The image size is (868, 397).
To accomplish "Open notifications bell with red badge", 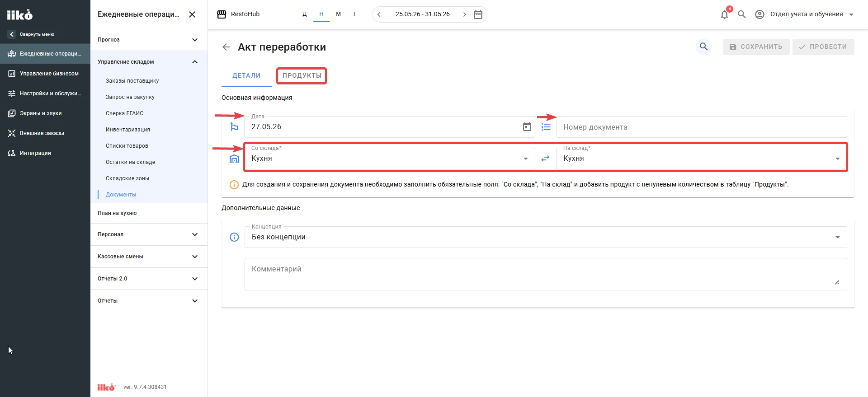I will (725, 14).
